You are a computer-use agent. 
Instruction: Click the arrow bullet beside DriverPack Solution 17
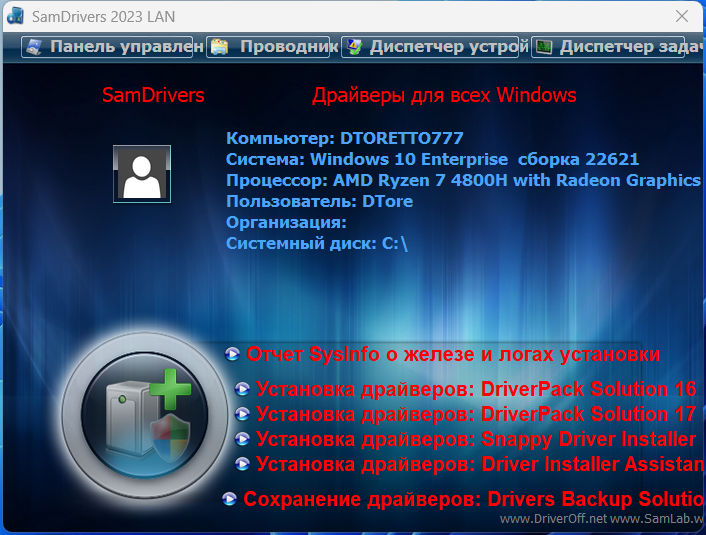pyautogui.click(x=242, y=414)
